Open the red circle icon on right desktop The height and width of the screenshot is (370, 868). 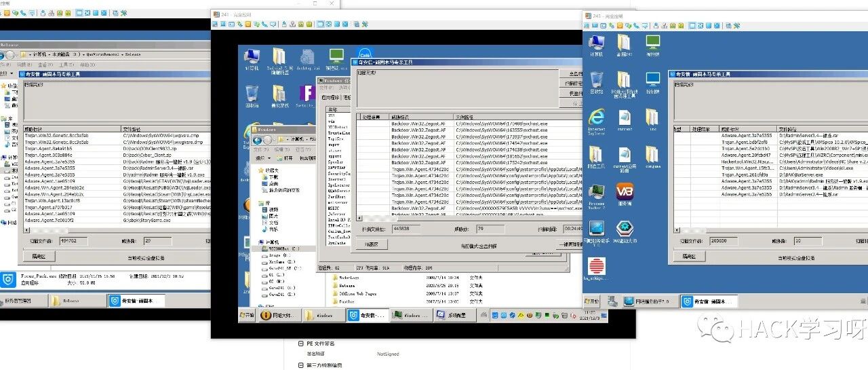(597, 270)
